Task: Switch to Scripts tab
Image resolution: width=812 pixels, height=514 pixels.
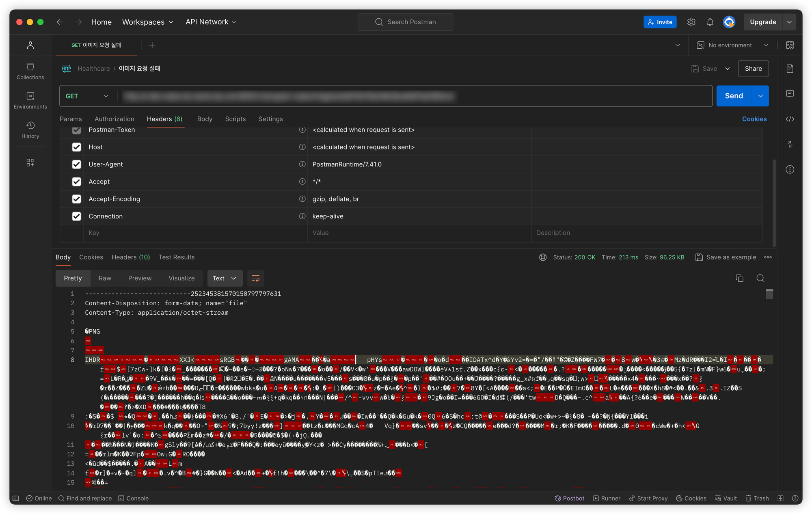Action: [x=235, y=119]
